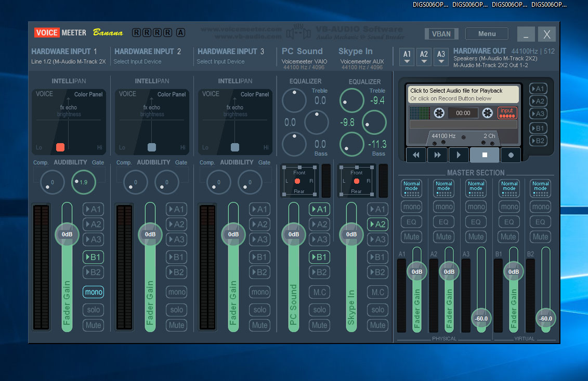Click the A restart audio engine icon
Viewport: 588px width, 381px height.
[180, 33]
